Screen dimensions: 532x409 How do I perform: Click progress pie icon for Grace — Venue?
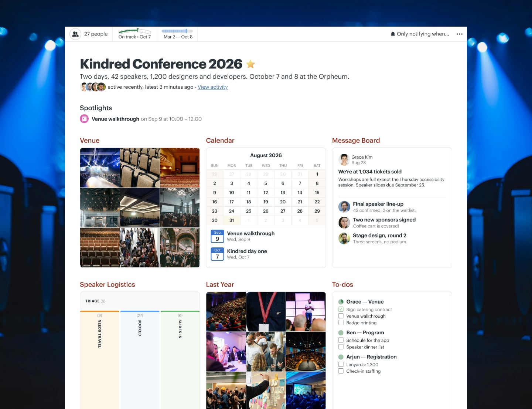click(341, 302)
